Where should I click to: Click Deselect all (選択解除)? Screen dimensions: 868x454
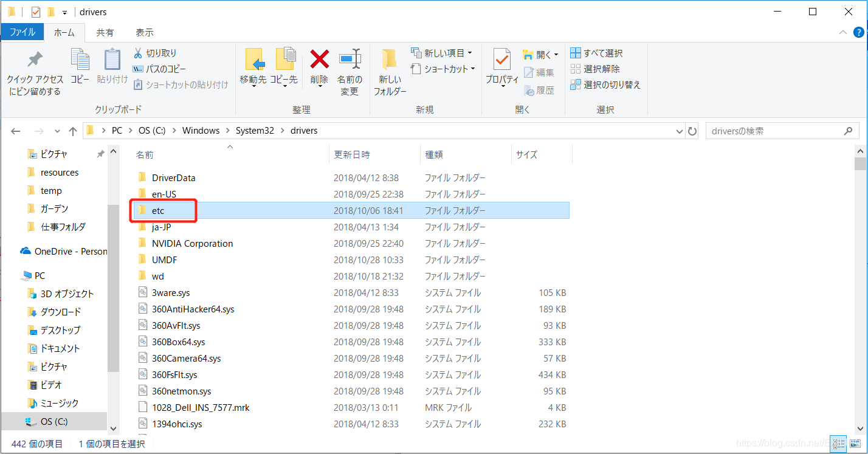595,69
